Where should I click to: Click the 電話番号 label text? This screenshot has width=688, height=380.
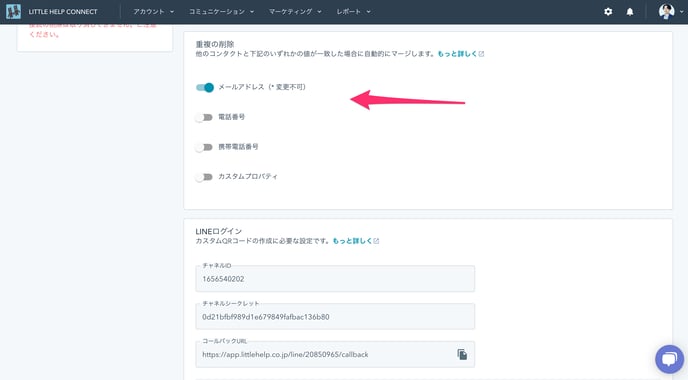(232, 117)
